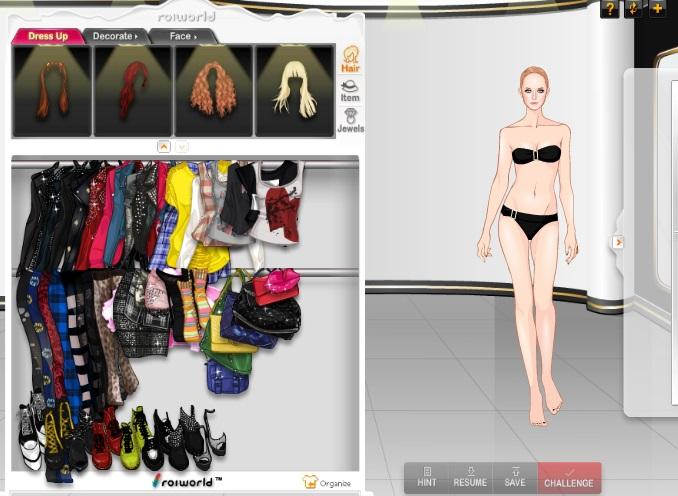Switch to the Dress Up tab

pyautogui.click(x=48, y=36)
